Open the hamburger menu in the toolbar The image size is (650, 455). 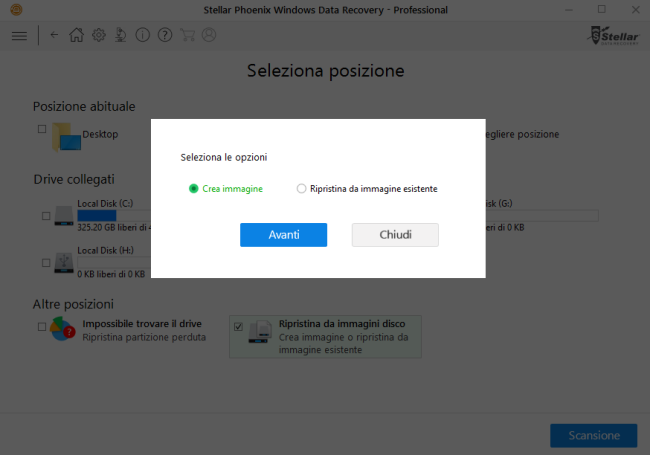click(19, 35)
